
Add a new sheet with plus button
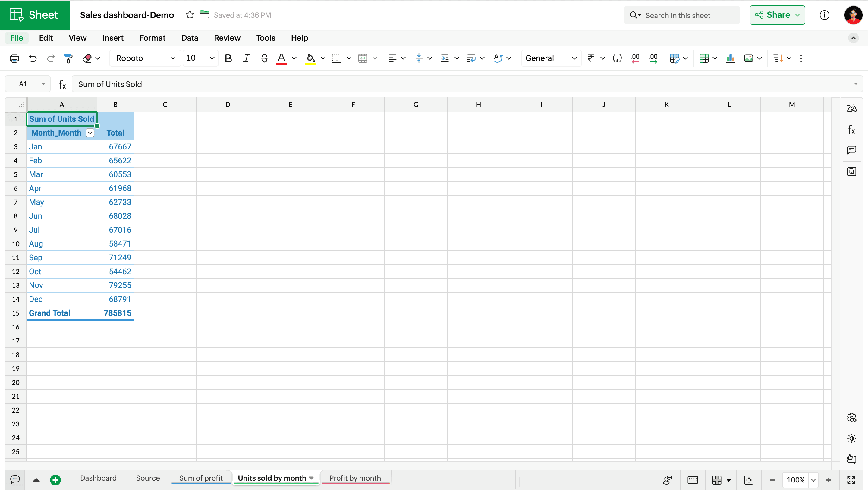click(55, 480)
